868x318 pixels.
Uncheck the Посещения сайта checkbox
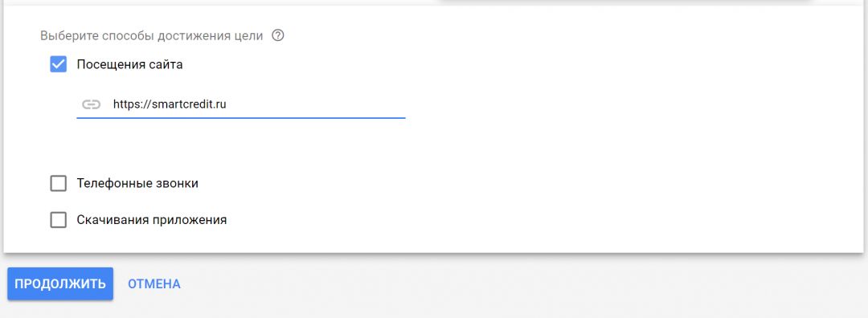pyautogui.click(x=58, y=64)
